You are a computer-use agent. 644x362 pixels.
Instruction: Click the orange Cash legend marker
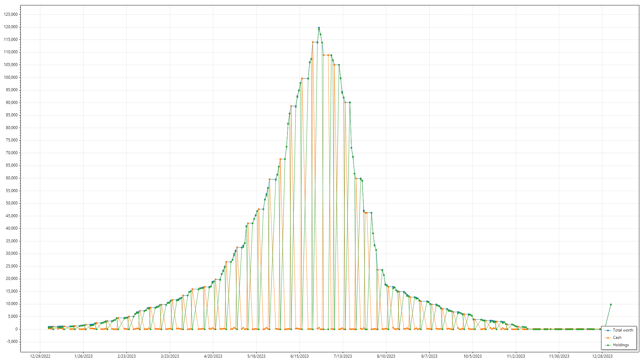pyautogui.click(x=608, y=338)
